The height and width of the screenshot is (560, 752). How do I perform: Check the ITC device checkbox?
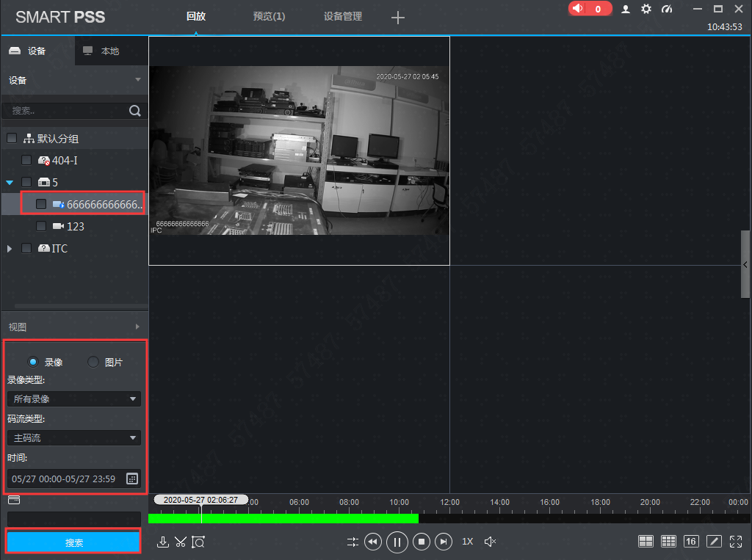point(26,248)
